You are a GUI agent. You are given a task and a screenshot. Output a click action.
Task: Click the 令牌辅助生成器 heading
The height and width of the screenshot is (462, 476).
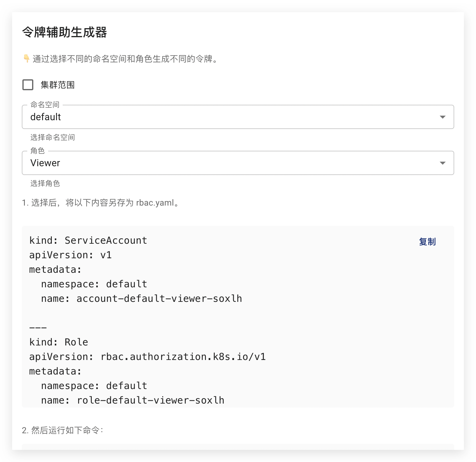(64, 32)
